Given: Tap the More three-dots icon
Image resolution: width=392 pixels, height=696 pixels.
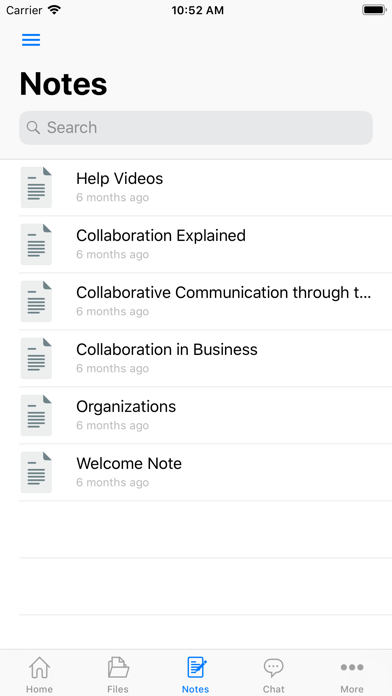Looking at the screenshot, I should [352, 667].
